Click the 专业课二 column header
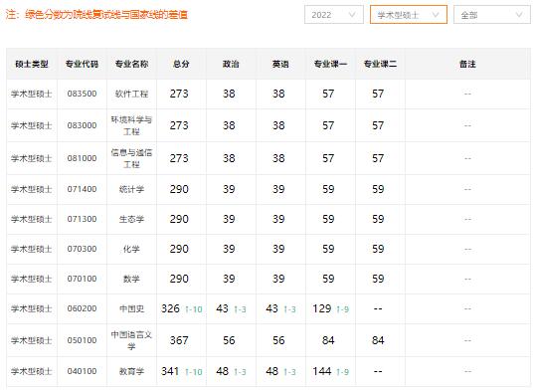This screenshot has width=535, height=392. click(380, 64)
